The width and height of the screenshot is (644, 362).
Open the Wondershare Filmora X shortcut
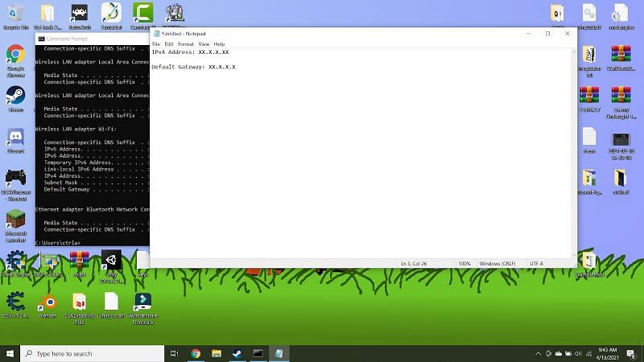click(x=142, y=302)
